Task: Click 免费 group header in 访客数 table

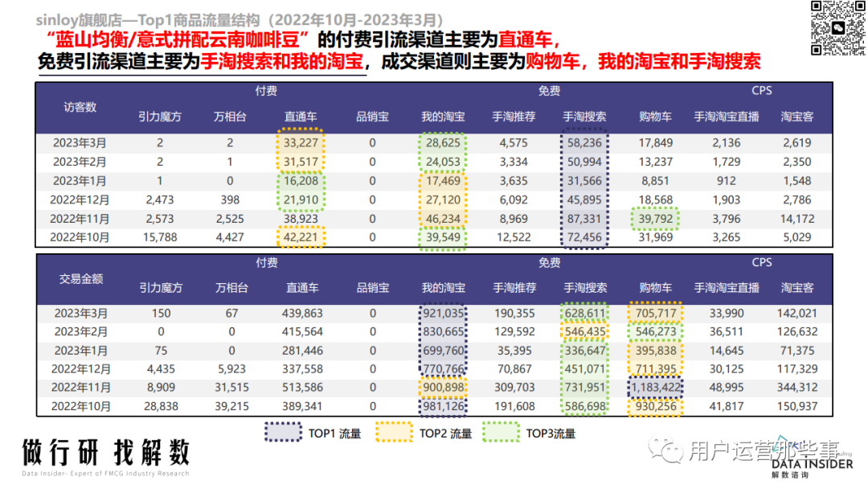Action: pos(549,91)
